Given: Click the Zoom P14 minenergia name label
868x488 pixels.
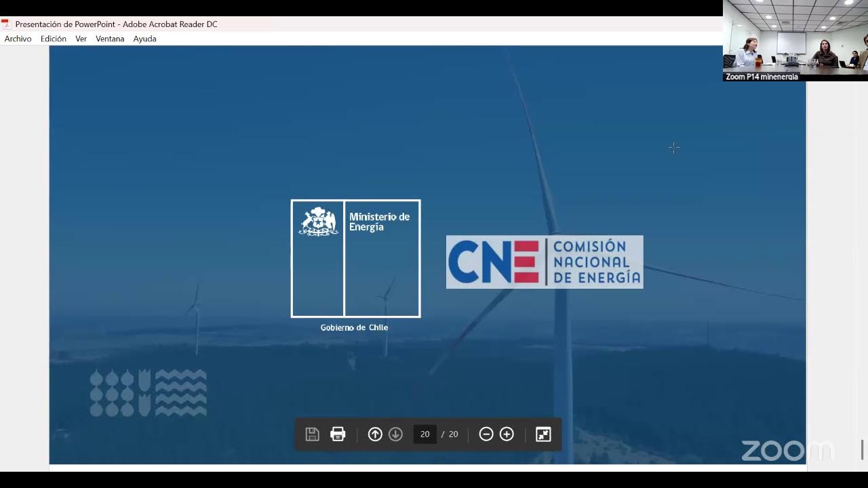Looking at the screenshot, I should [x=762, y=77].
